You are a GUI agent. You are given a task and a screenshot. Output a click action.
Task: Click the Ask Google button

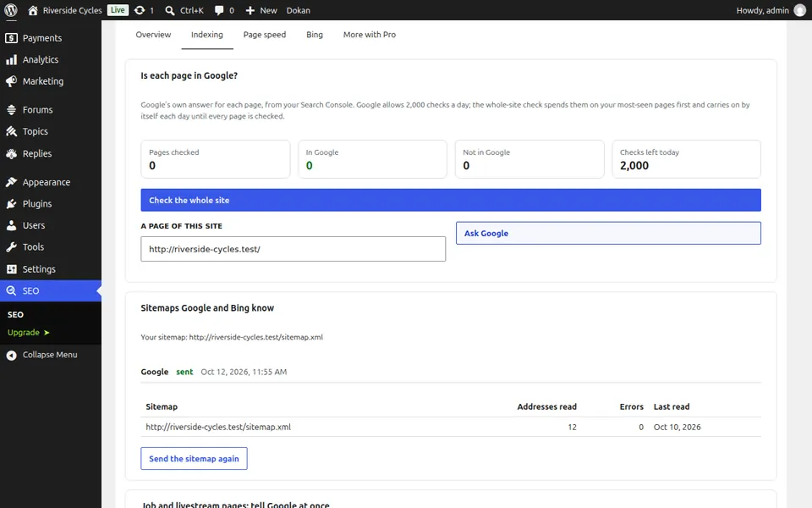pos(608,234)
